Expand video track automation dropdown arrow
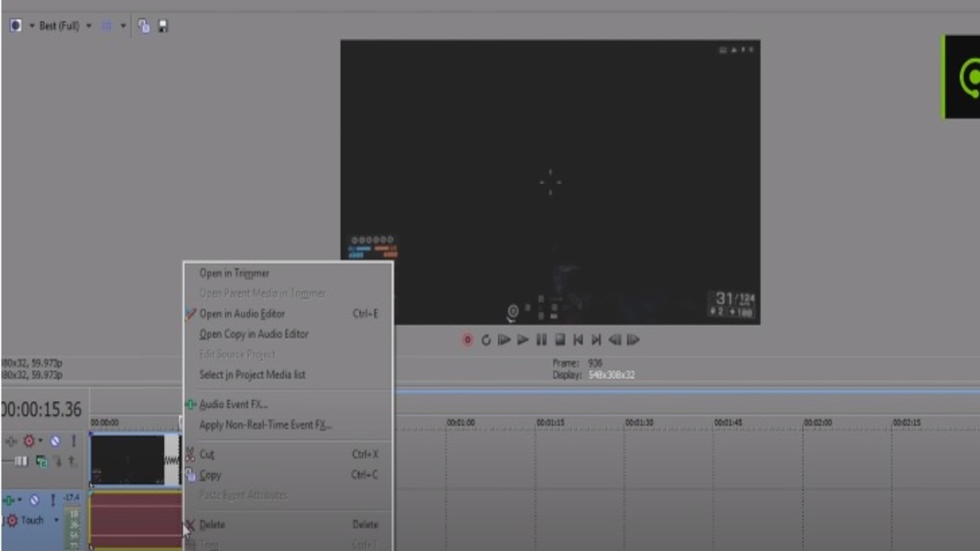Viewport: 980px width, 551px height. [41, 441]
